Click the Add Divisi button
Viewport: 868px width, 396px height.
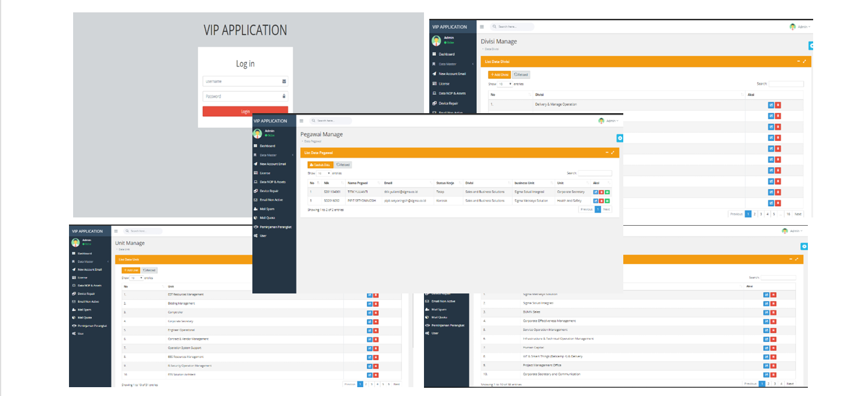tap(499, 75)
